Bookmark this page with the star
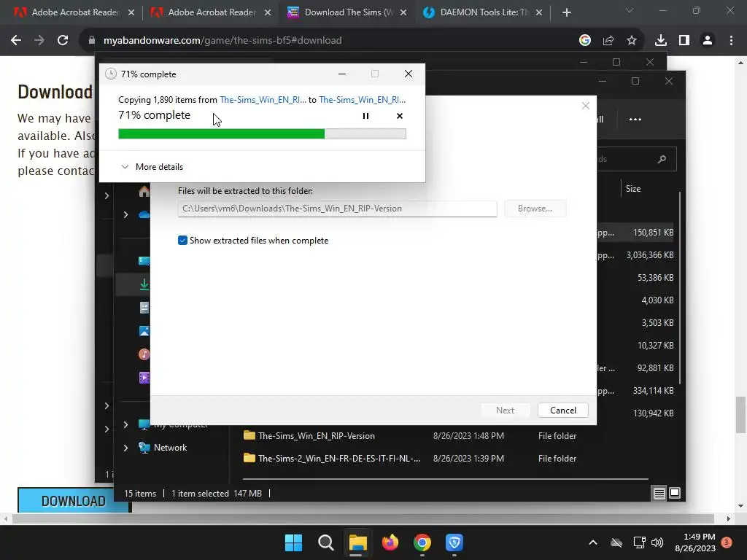The width and height of the screenshot is (747, 560). coord(632,41)
